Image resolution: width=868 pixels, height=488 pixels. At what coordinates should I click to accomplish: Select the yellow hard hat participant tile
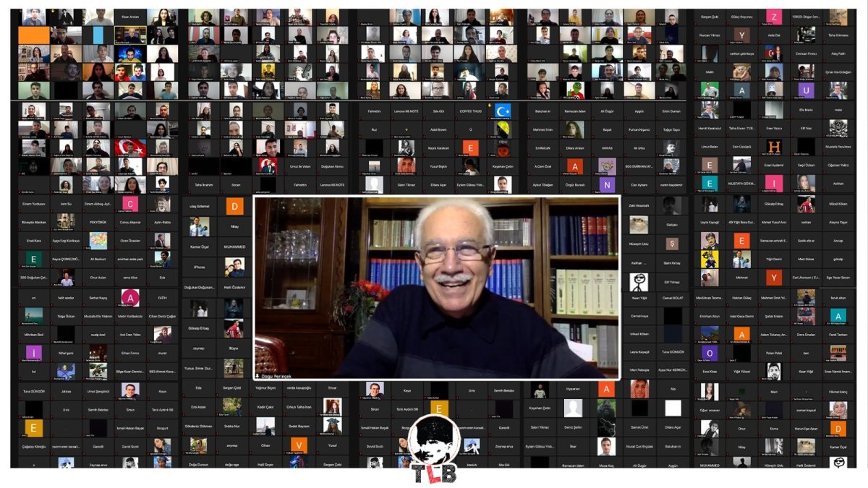click(x=502, y=129)
